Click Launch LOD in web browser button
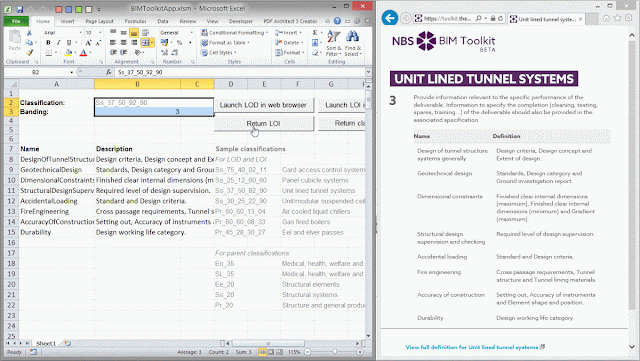The image size is (640, 361). coord(263,105)
